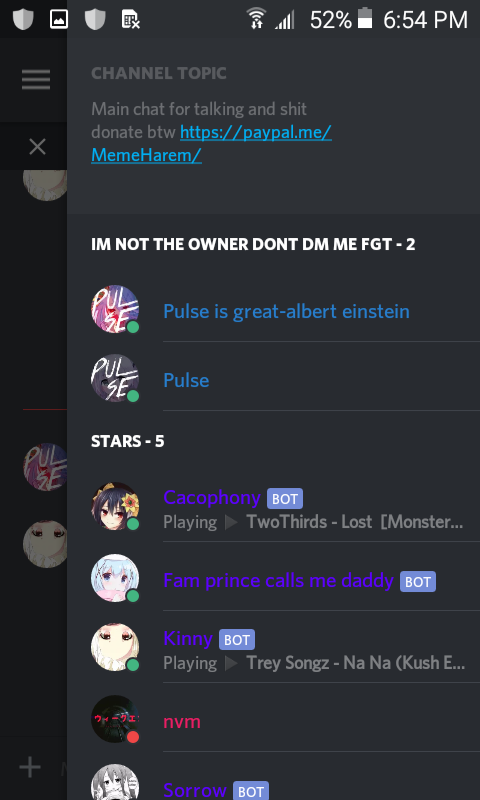Viewport: 480px width, 800px height.
Task: Tap Pulse's dark avatar icon
Action: click(115, 378)
